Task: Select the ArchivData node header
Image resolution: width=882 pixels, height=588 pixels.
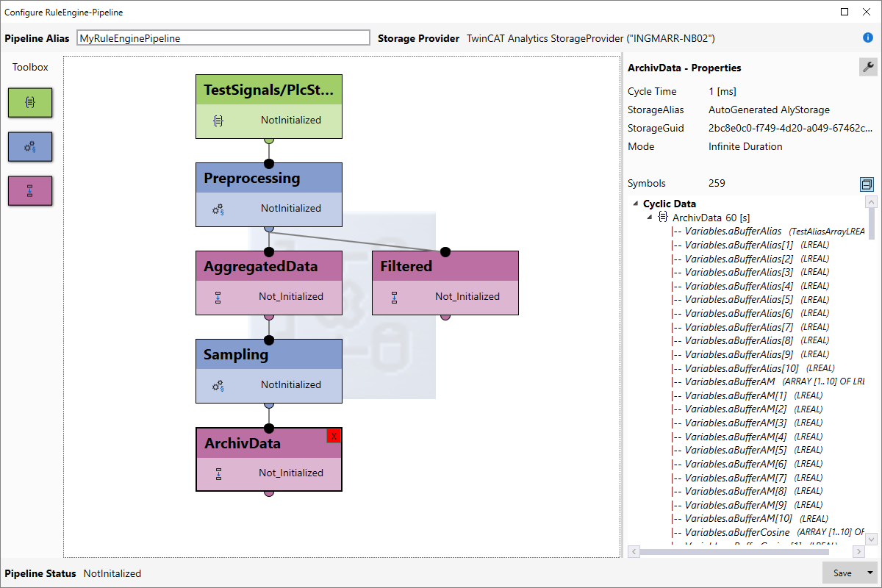Action: (269, 443)
